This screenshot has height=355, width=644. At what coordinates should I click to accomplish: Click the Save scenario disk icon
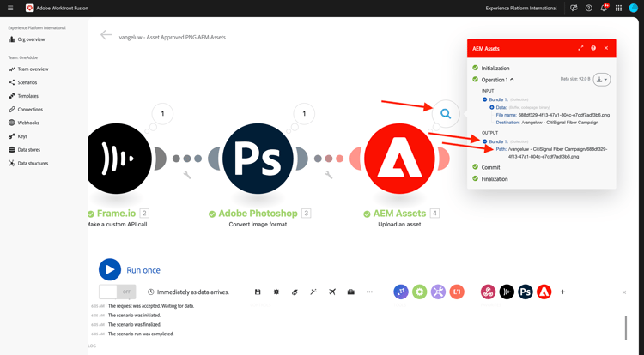click(258, 292)
